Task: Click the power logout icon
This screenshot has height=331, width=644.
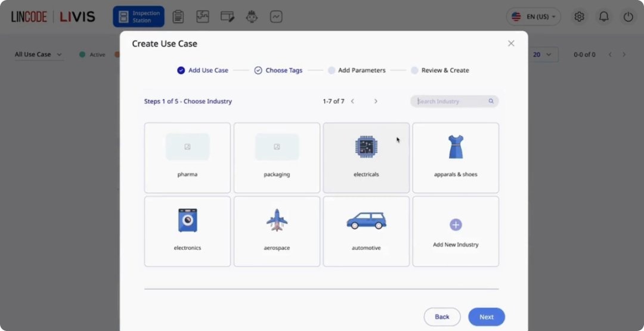Action: coord(628,17)
